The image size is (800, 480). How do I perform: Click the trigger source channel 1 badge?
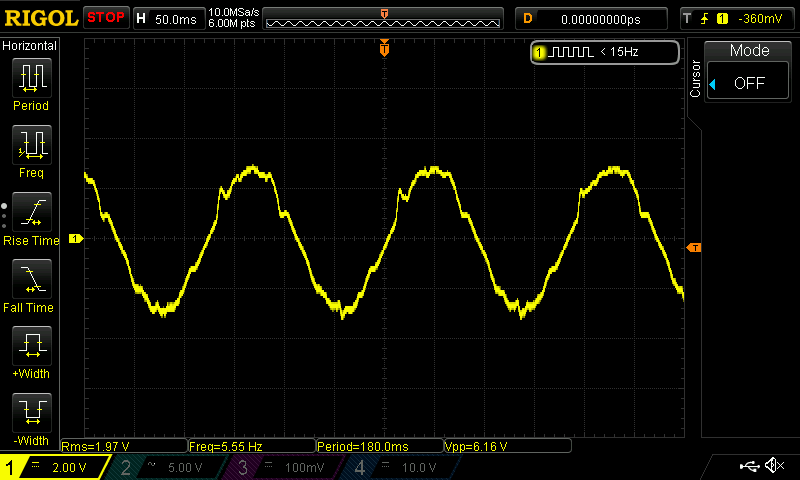(x=722, y=19)
